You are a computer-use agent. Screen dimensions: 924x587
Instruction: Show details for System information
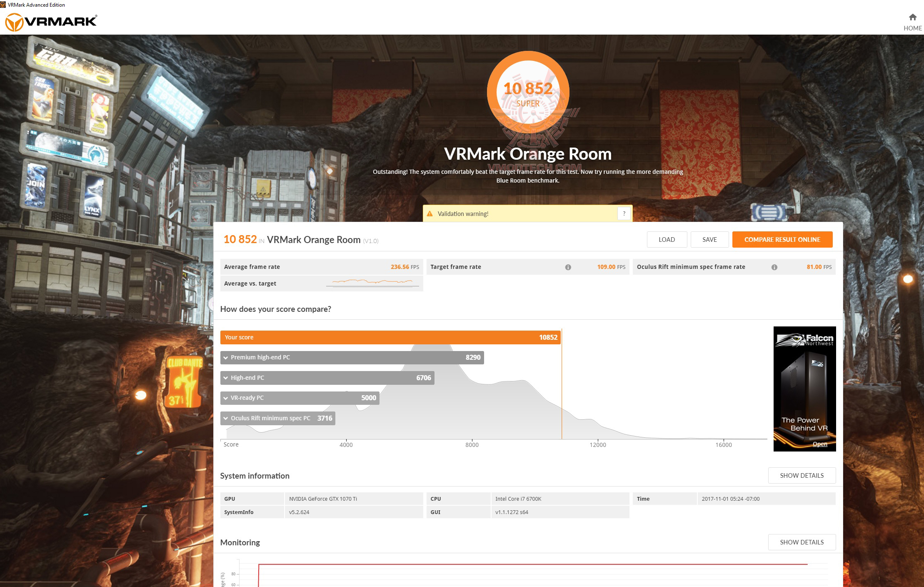802,476
